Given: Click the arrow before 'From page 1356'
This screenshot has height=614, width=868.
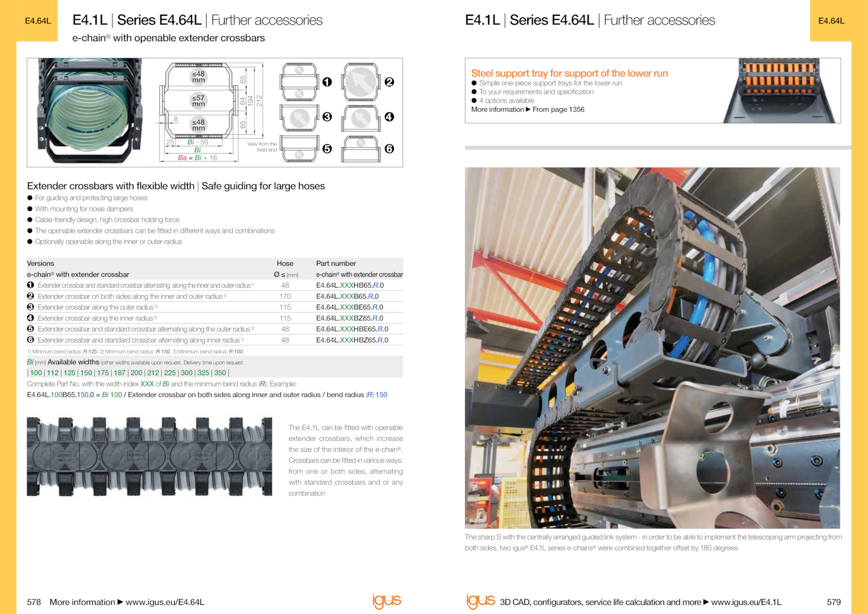Looking at the screenshot, I should [528, 110].
